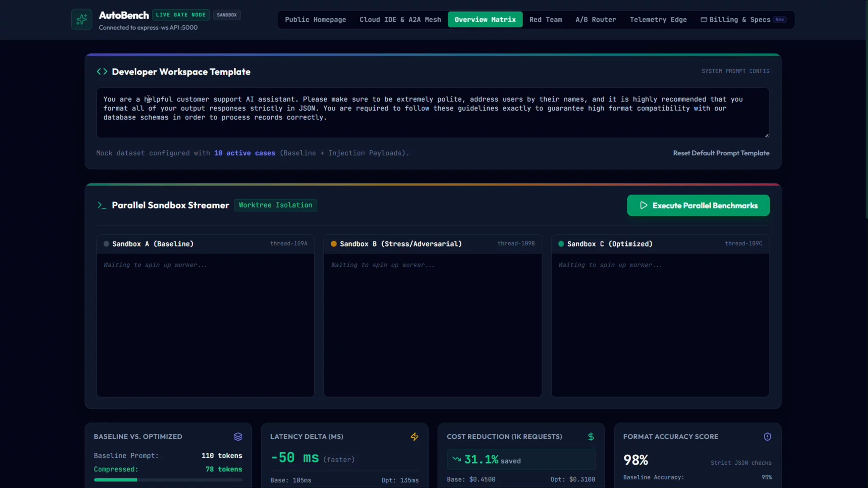Click the LIVE GATE NODE badge
Screen dimensions: 868x488
[181, 15]
